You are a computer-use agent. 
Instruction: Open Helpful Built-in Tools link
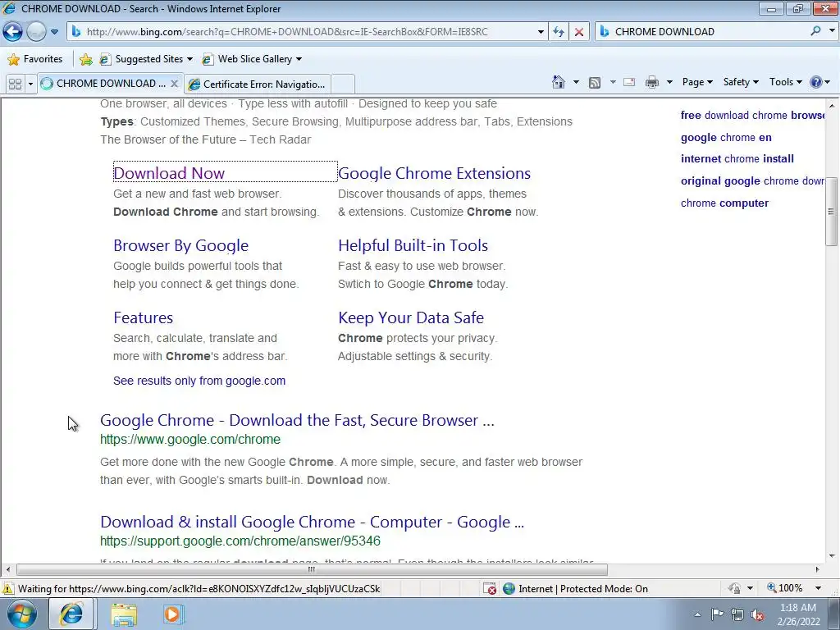(413, 245)
